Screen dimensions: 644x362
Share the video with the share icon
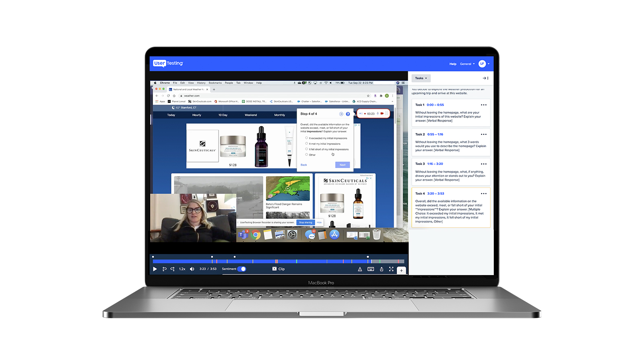(x=382, y=269)
